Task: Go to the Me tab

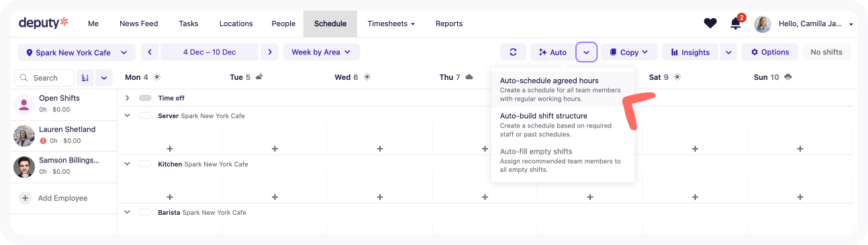Action: [x=93, y=23]
